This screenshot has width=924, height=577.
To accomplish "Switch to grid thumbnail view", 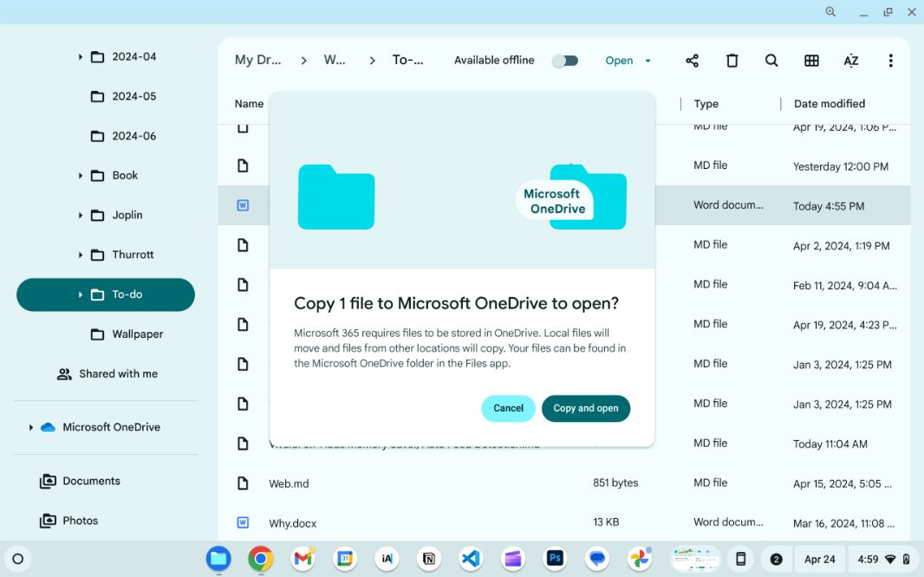I will [811, 61].
